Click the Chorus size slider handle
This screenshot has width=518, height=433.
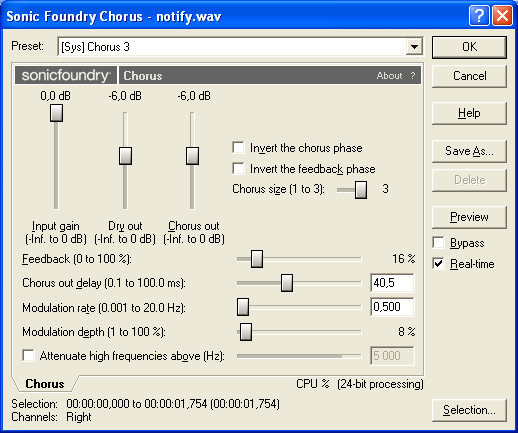(361, 190)
